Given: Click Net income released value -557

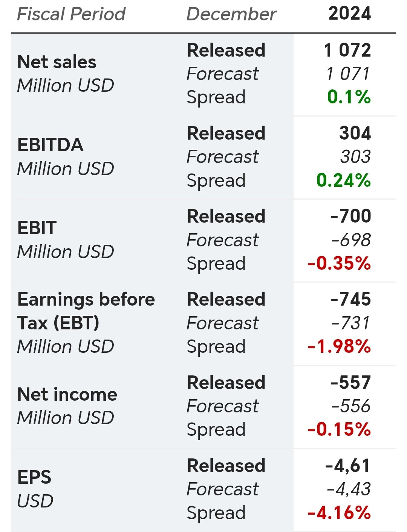Looking at the screenshot, I should pyautogui.click(x=350, y=383).
